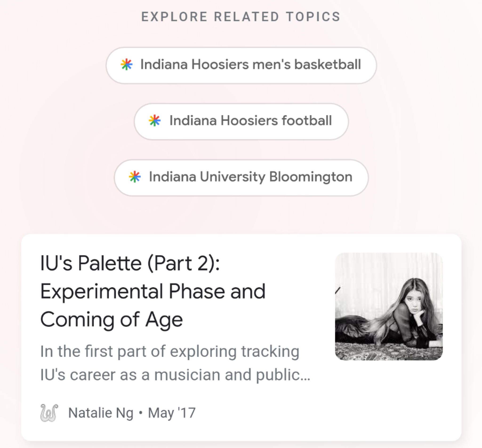Click the article date May '17
Screen dimensions: 482x448
point(172,413)
